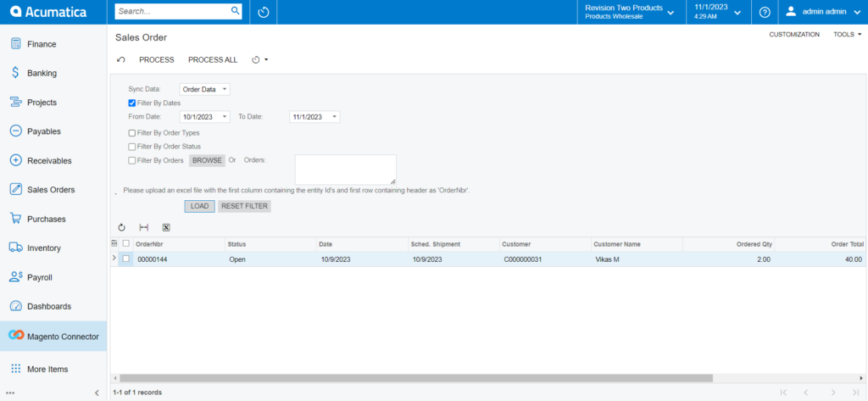Click the PROCESS button
868x401 pixels.
[157, 60]
